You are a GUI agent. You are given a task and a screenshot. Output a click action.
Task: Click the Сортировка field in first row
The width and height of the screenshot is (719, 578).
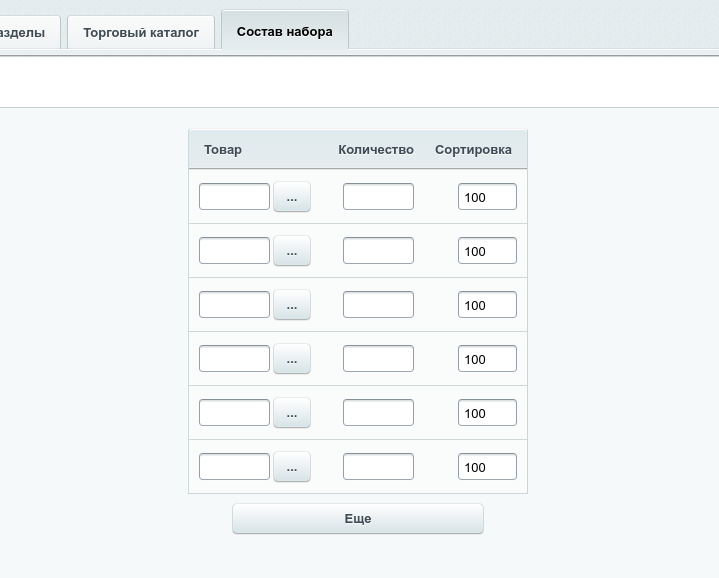(487, 197)
